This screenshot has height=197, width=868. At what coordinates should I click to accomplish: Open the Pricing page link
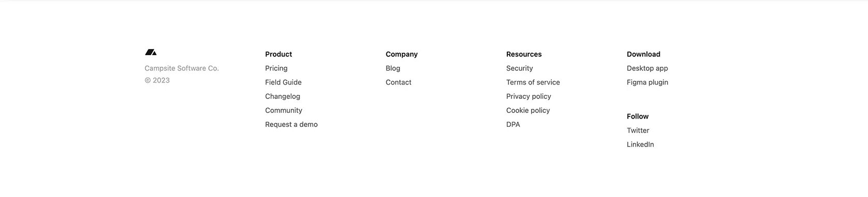[x=276, y=68]
